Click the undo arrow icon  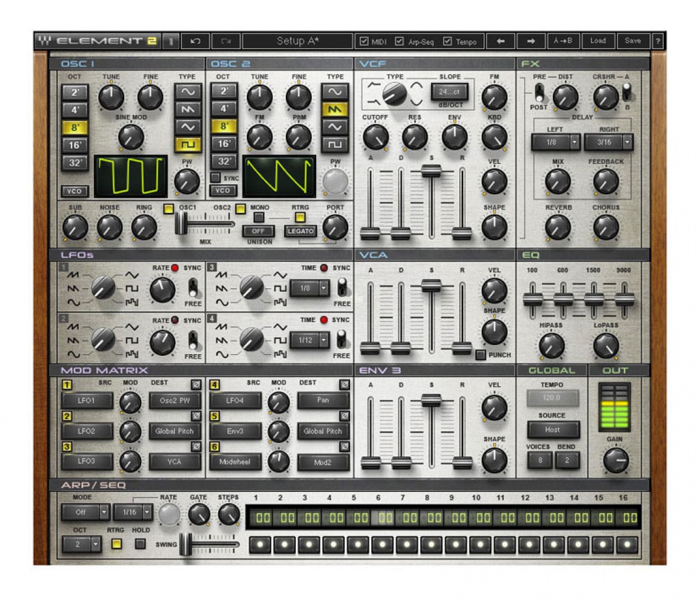(196, 41)
